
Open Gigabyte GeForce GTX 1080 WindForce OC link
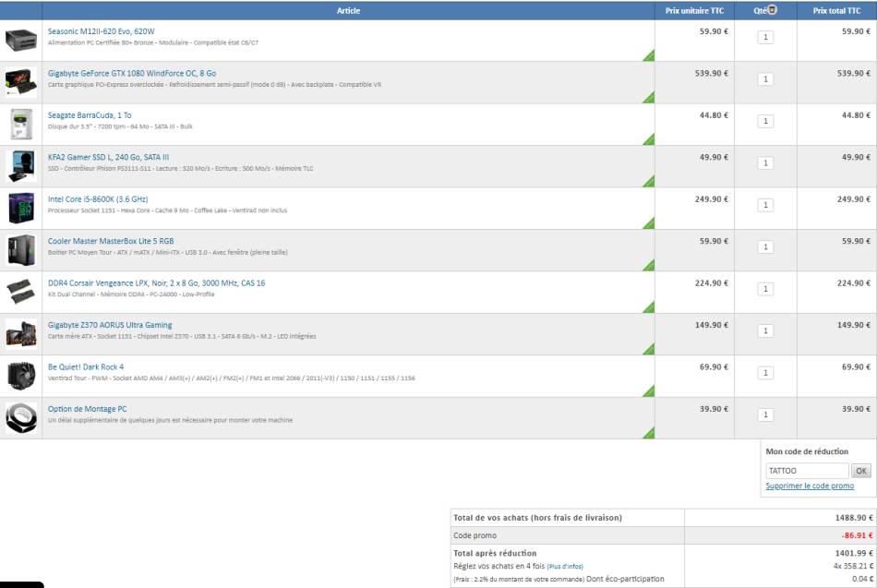point(132,73)
